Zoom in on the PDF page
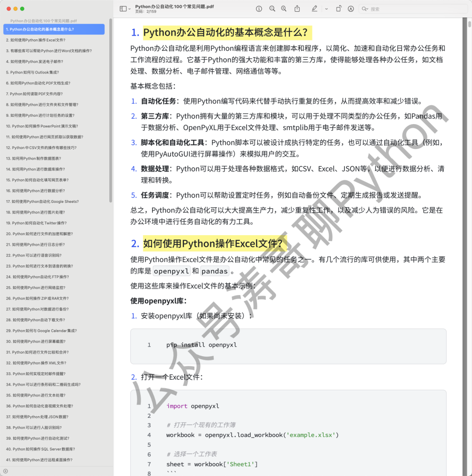The image size is (472, 476). pos(284,9)
